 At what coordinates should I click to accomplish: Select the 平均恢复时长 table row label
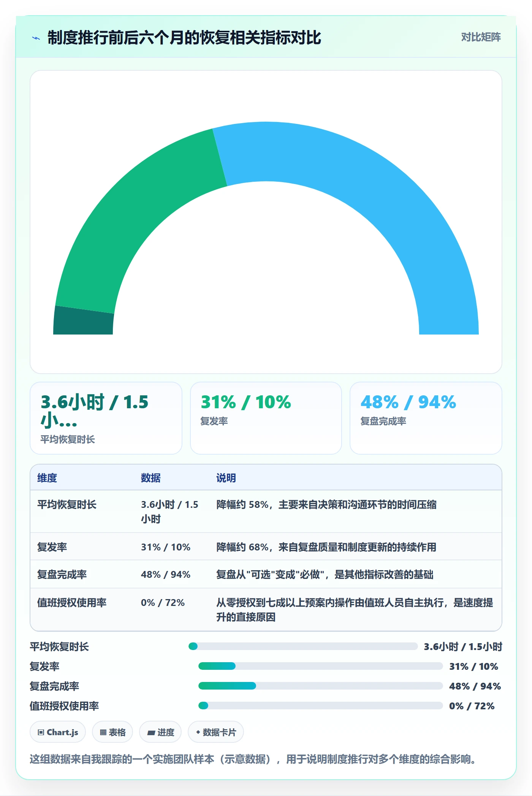tap(67, 504)
